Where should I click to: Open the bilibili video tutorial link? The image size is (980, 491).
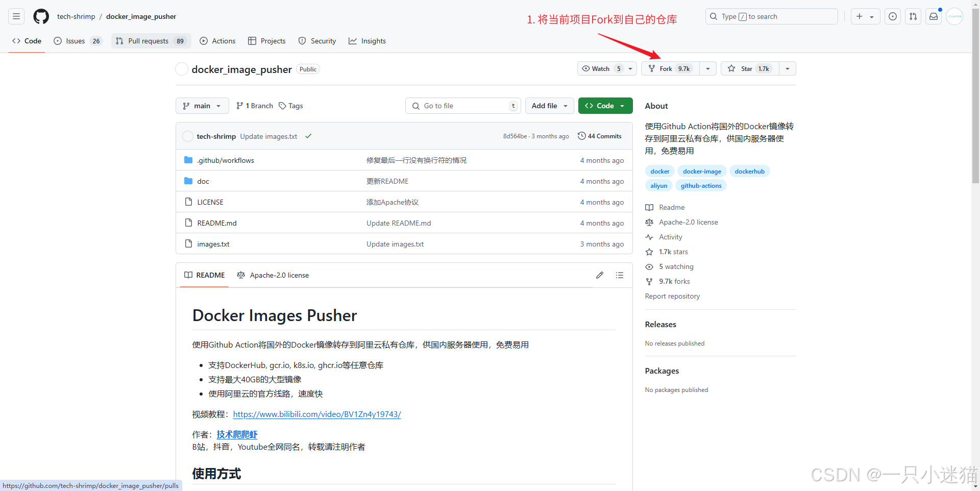coord(317,414)
